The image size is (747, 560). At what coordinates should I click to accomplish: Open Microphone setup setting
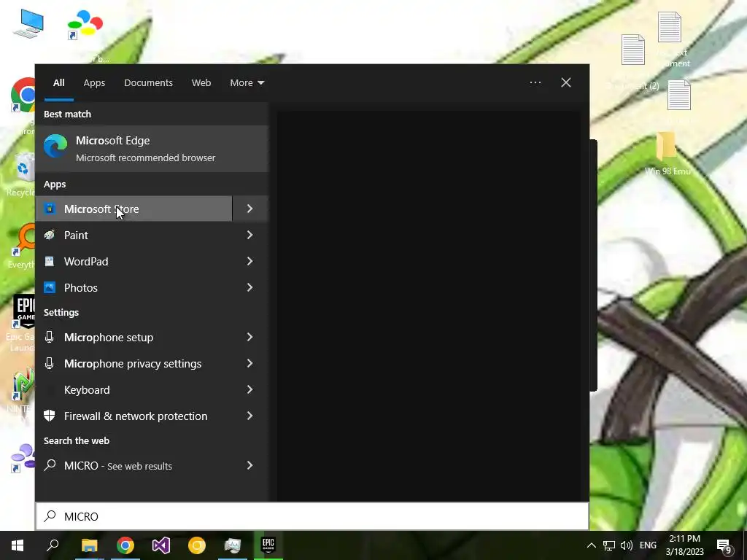(134, 337)
